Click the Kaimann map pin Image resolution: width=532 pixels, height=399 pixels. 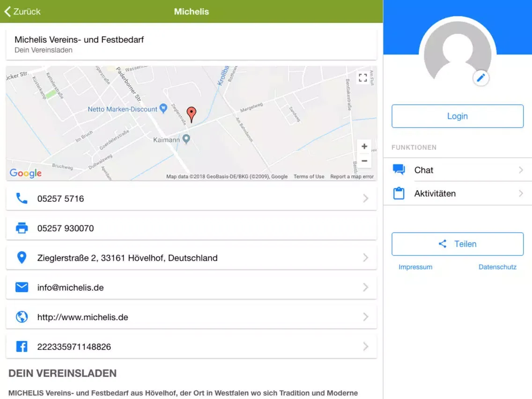(x=186, y=139)
